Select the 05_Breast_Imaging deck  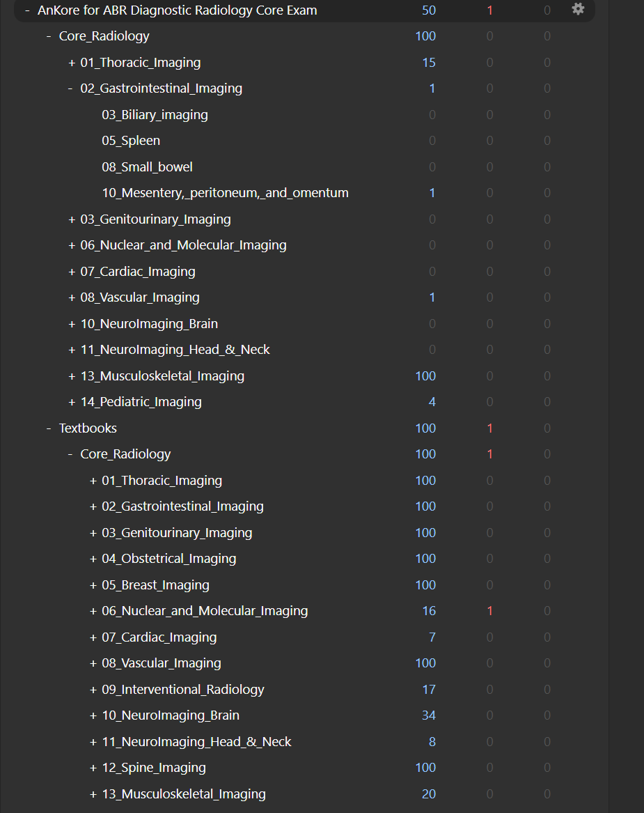(x=155, y=585)
